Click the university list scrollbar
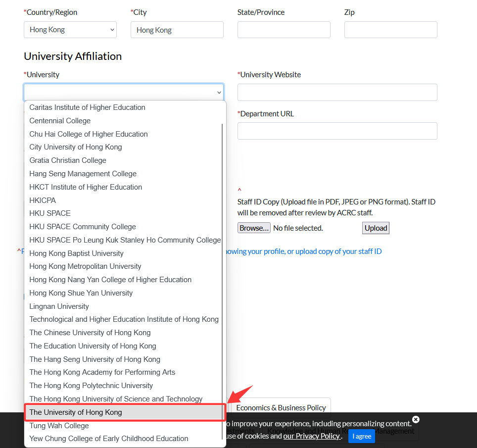Screen dimensions: 477x448 tap(222, 282)
